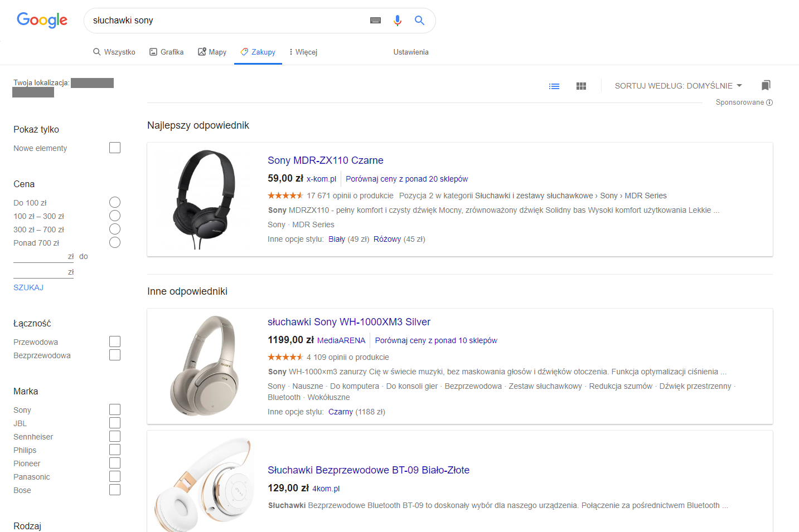Open Sony MDR-ZX110 Czarne product link
The width and height of the screenshot is (799, 532).
coord(325,160)
